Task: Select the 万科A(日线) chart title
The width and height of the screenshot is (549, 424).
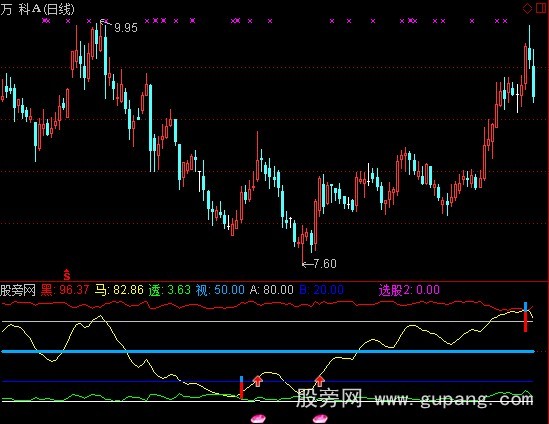Action: 37,9
